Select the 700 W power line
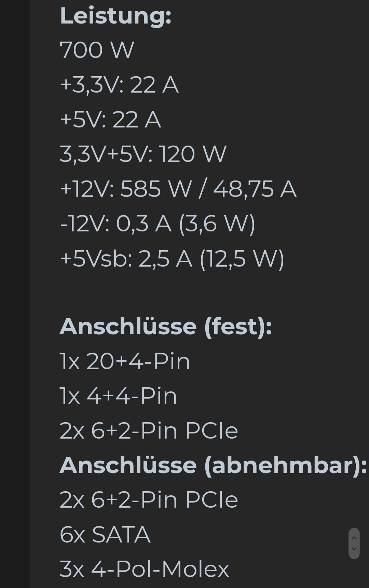The image size is (369, 588). point(97,50)
